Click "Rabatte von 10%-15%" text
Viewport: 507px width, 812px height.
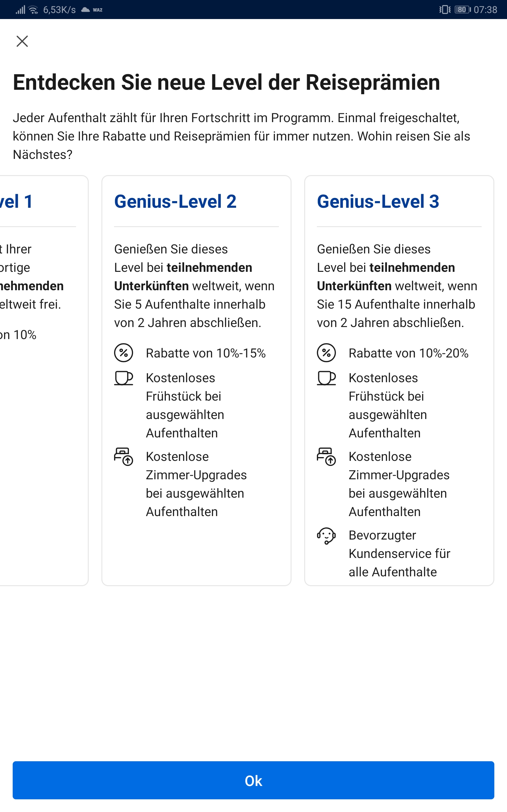click(206, 353)
